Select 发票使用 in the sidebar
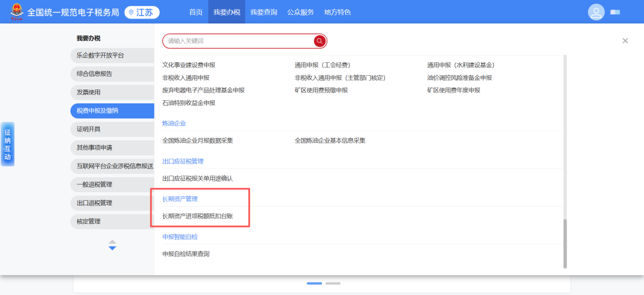Viewport: 644px width, 295px height. 89,92
